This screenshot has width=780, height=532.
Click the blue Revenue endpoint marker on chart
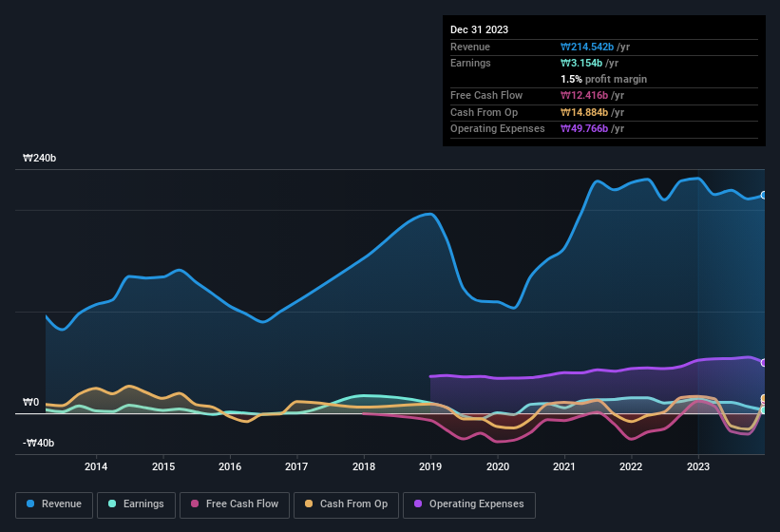(763, 195)
